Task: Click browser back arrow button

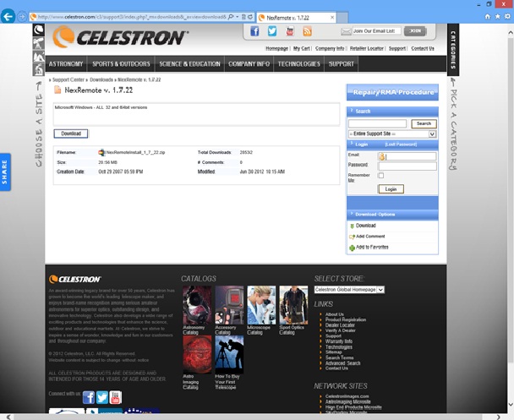Action: 8,16
